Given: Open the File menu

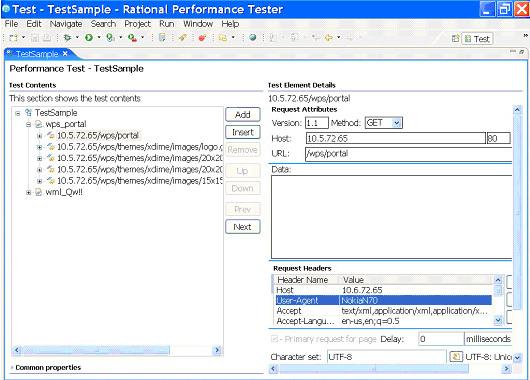Looking at the screenshot, I should coord(11,24).
